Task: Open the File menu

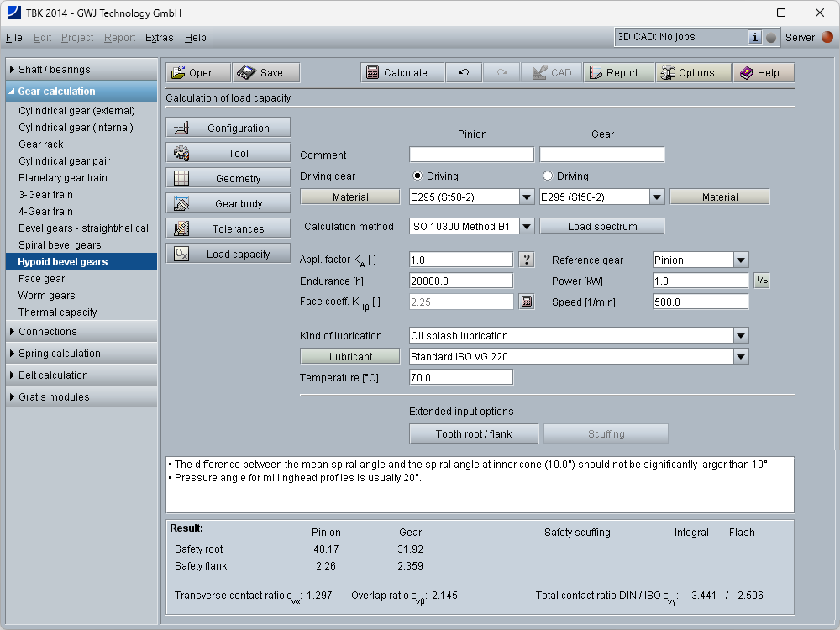Action: coord(14,38)
